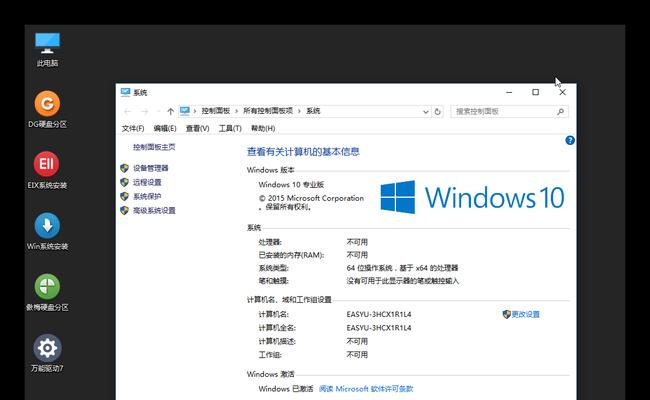Expand chevron after 控制面板 breadcrumb

click(x=237, y=111)
